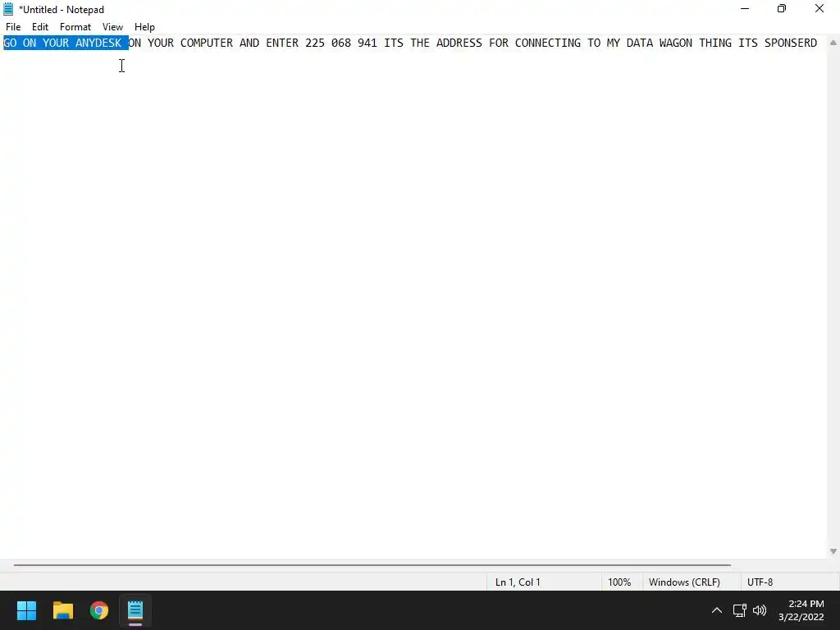840x630 pixels.
Task: Click the word SPONSERD in the text
Action: click(x=791, y=43)
